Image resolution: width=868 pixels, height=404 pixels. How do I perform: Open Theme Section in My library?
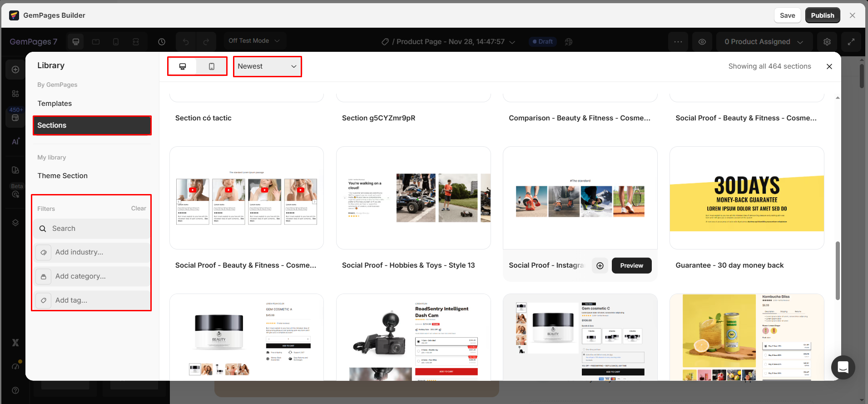pyautogui.click(x=63, y=176)
